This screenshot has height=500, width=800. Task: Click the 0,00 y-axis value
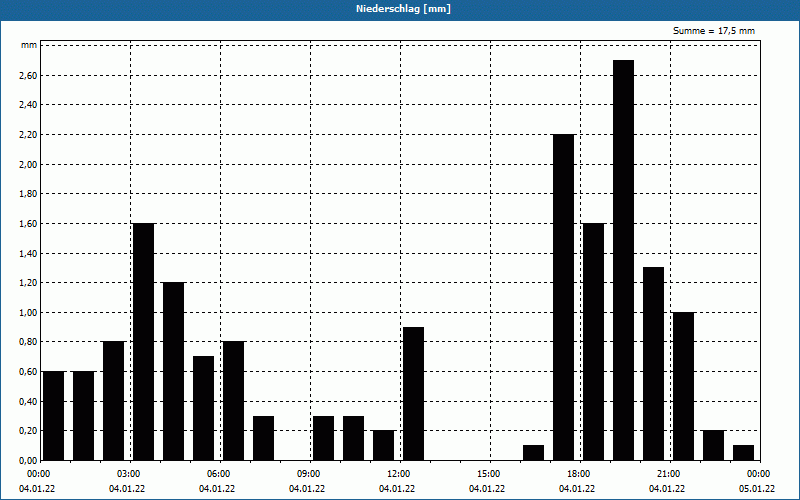[29, 460]
